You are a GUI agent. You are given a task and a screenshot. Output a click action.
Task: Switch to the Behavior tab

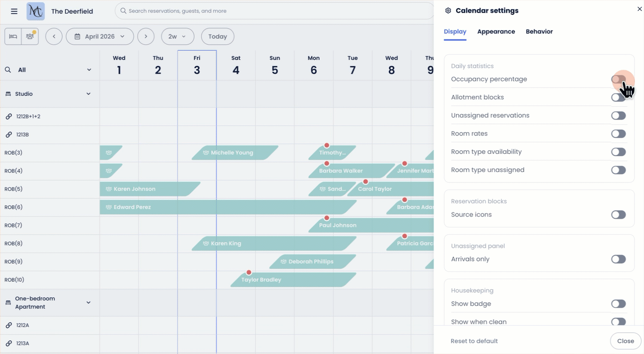539,32
